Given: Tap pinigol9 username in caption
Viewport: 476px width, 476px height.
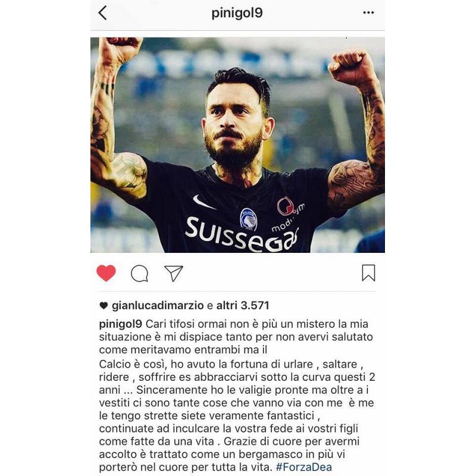Looking at the screenshot, I should [x=121, y=324].
